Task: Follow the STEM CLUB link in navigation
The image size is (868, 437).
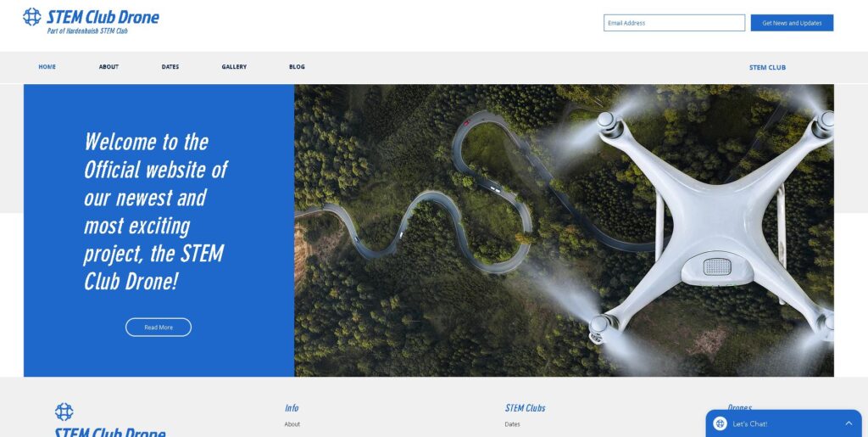Action: pos(767,68)
